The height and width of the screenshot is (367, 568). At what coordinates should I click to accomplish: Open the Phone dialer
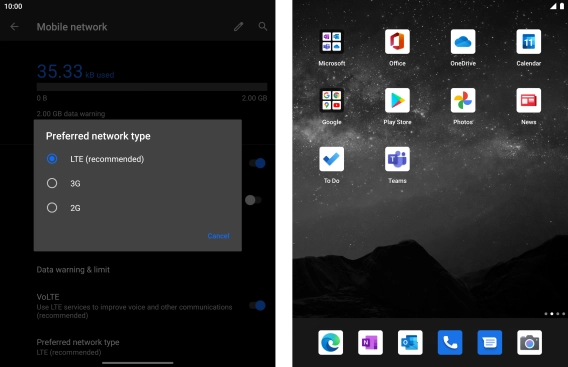tap(450, 342)
